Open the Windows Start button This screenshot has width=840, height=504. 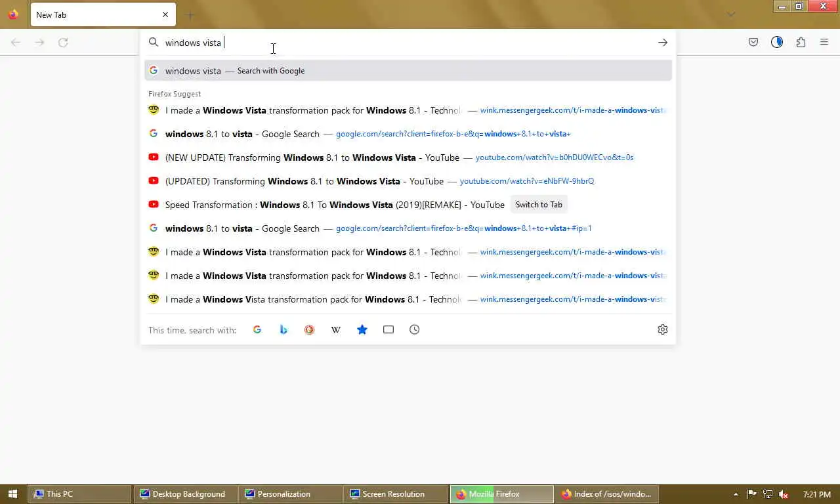tap(13, 494)
